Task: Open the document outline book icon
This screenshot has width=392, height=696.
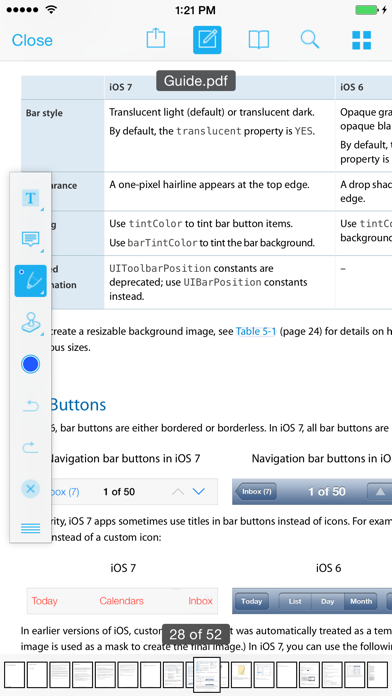Action: [x=259, y=40]
